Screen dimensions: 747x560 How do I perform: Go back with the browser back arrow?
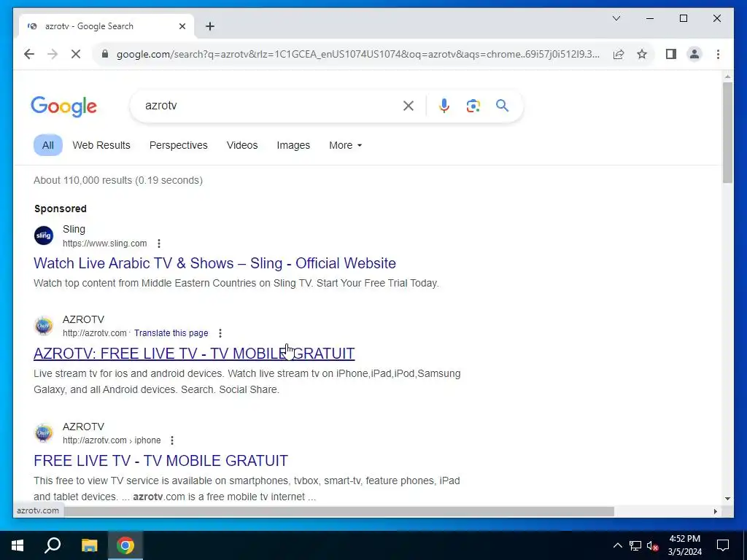tap(29, 54)
